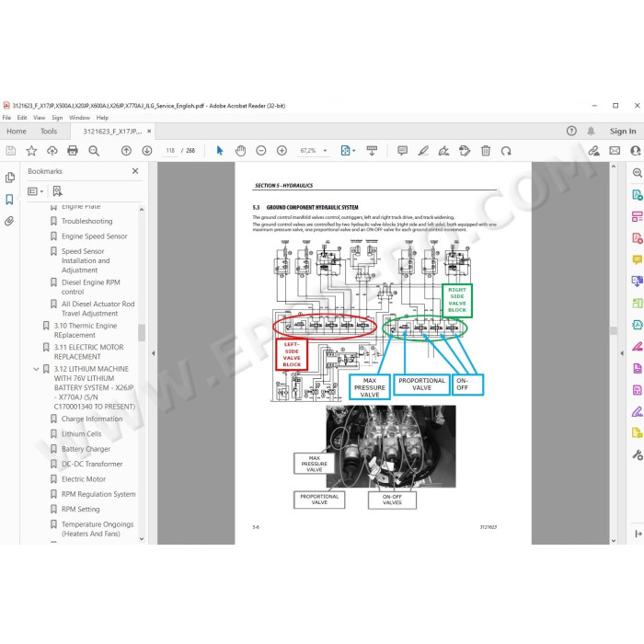Click the upload to cloud icon

(x=52, y=151)
